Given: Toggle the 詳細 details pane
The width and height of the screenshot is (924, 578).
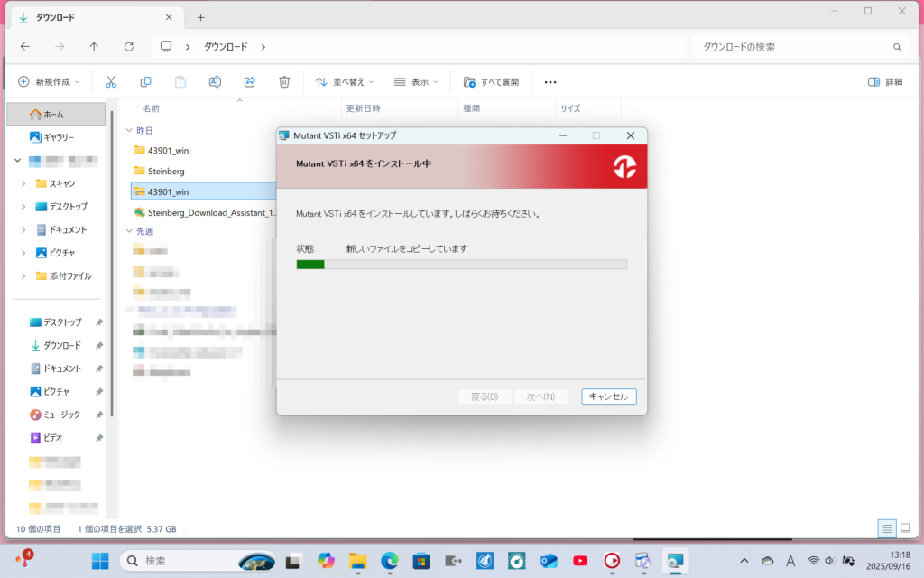Looking at the screenshot, I should coord(885,82).
